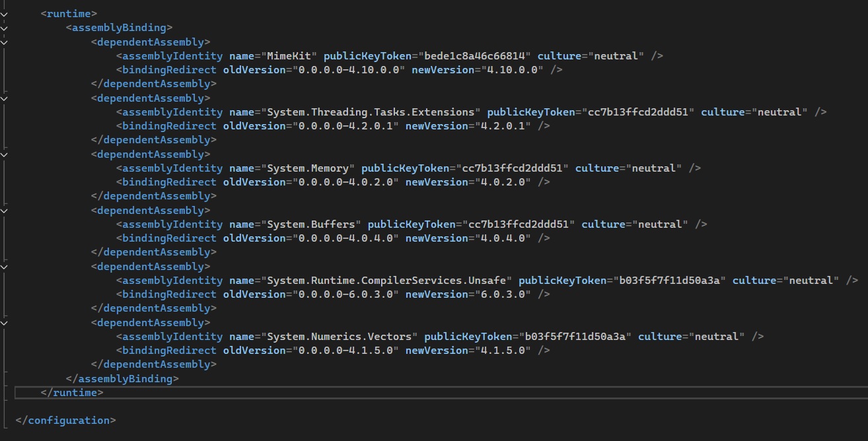Collapse the System.Memory dependentAssembly block
Viewport: 868px width, 441px height.
click(x=5, y=154)
